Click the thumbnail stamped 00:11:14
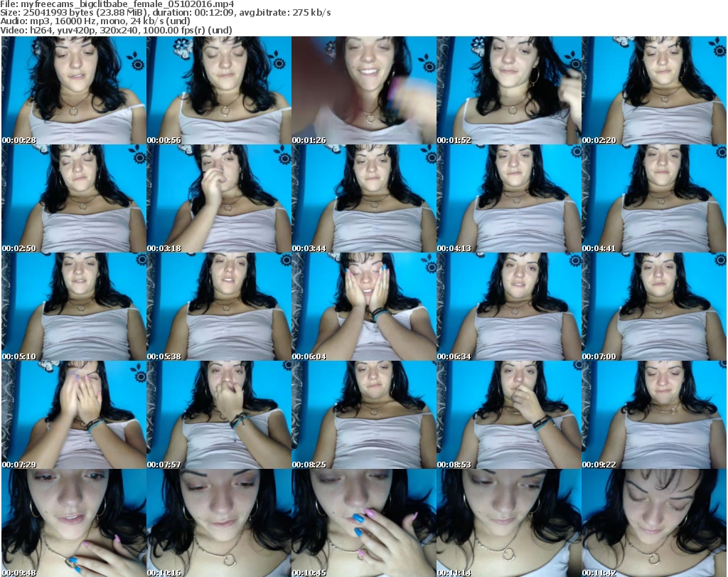 coord(509,523)
